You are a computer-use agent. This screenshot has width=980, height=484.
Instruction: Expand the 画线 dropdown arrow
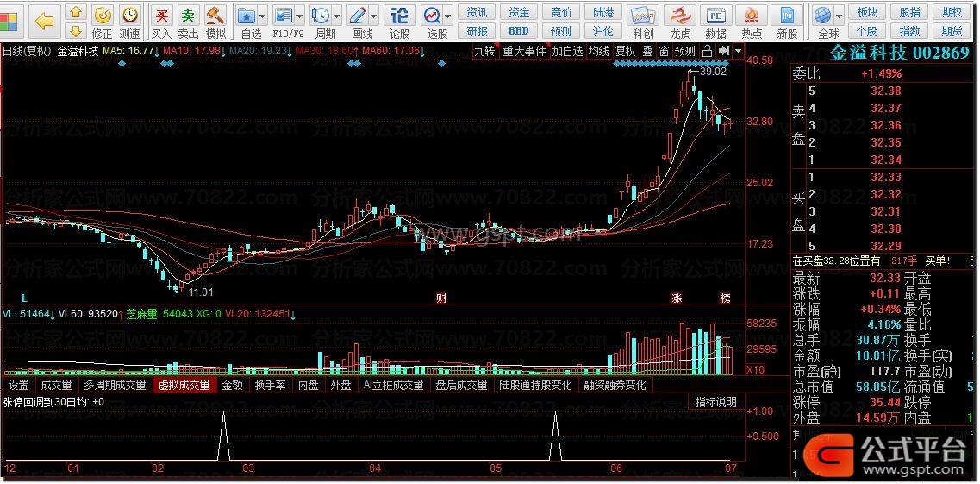pyautogui.click(x=374, y=15)
